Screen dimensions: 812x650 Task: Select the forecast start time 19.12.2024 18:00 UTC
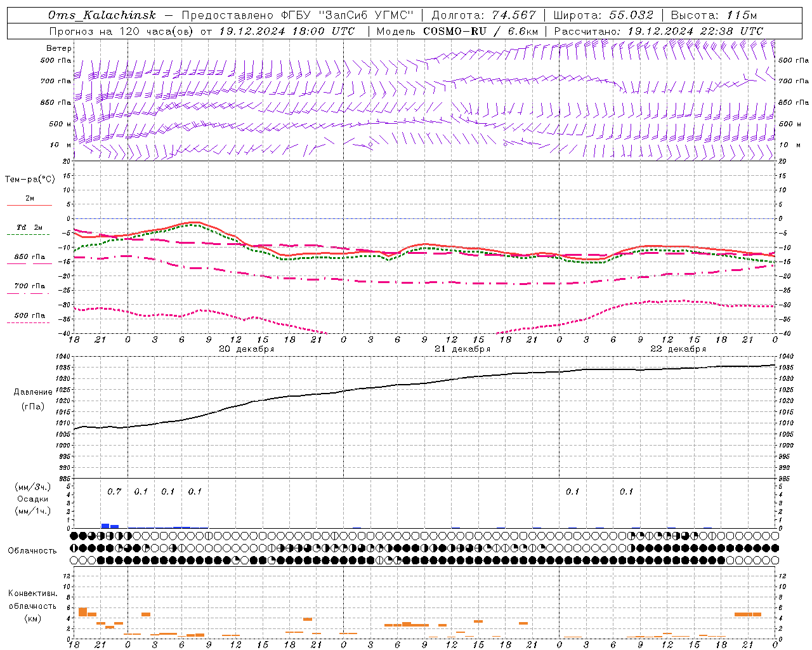coord(287,31)
